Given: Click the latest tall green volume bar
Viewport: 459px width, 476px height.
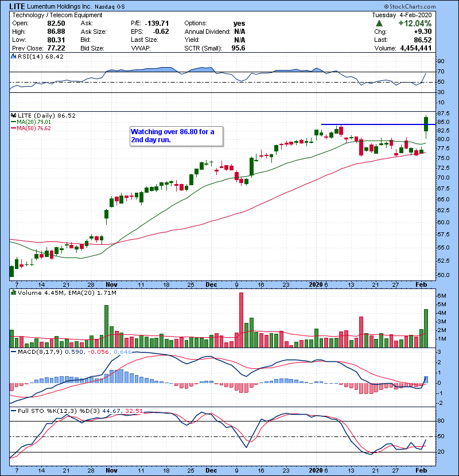Looking at the screenshot, I should 426,328.
